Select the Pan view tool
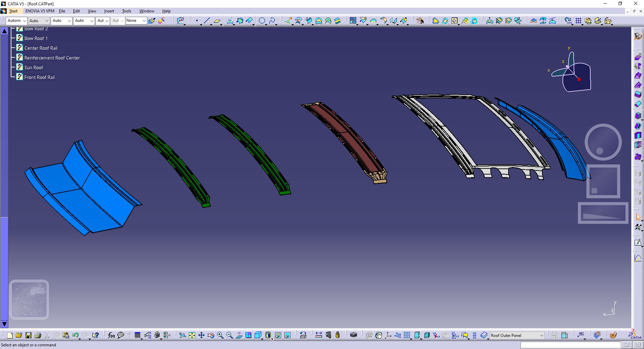This screenshot has height=349, width=644. click(201, 335)
